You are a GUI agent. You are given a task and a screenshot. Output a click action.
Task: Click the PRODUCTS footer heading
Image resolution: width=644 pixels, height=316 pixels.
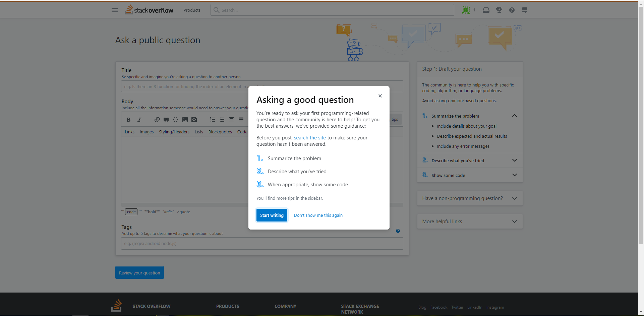point(228,306)
